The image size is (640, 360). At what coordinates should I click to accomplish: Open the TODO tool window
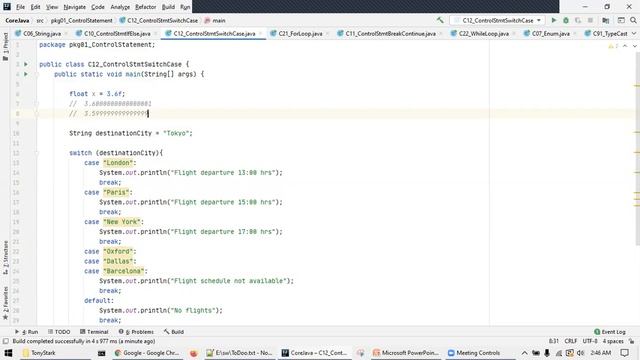(59, 332)
